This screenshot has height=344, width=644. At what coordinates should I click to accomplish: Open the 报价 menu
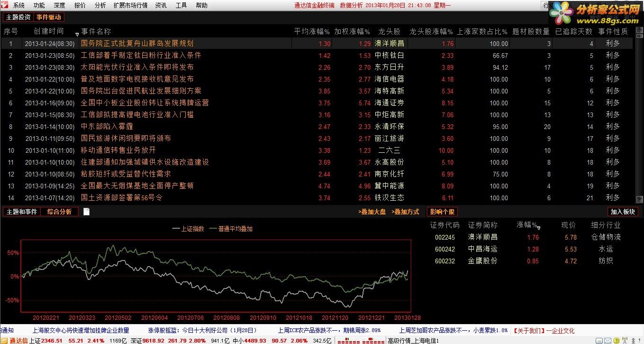(80, 5)
